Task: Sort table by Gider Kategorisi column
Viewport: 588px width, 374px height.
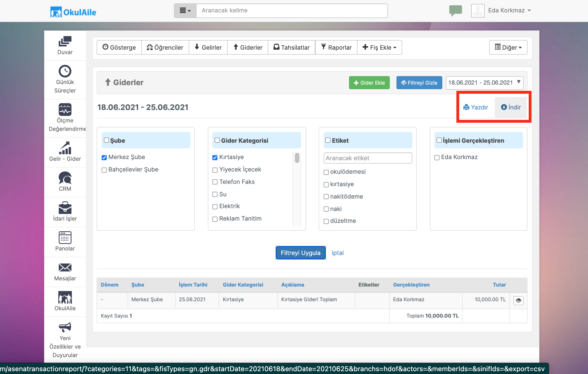Action: click(243, 285)
